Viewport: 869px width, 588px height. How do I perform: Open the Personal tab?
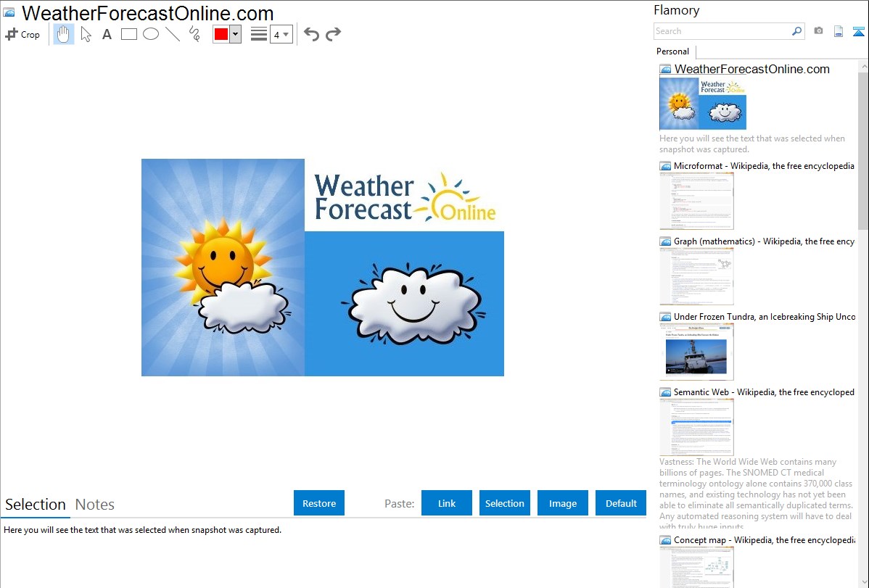tap(673, 51)
